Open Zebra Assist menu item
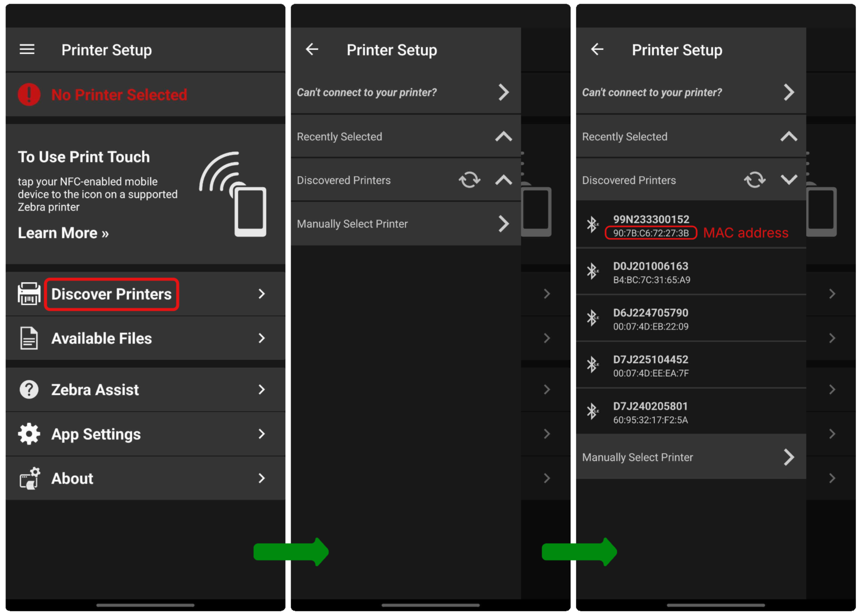Image resolution: width=863 pixels, height=616 pixels. 146,389
